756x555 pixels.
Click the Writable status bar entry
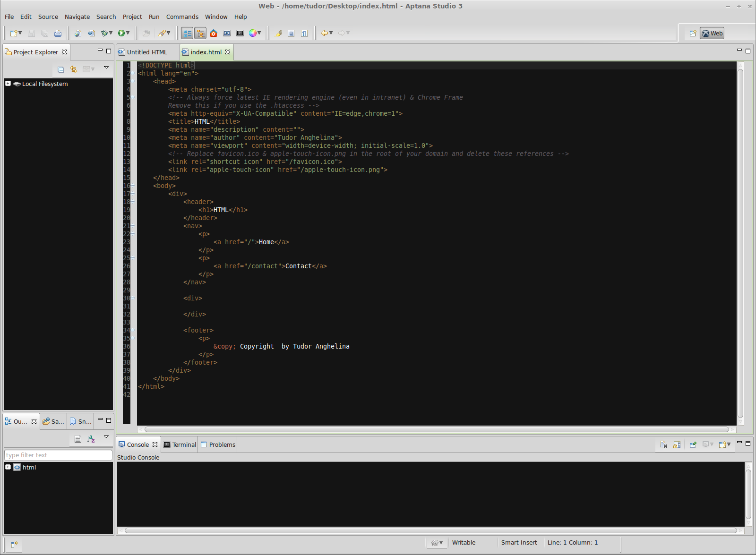coord(464,543)
